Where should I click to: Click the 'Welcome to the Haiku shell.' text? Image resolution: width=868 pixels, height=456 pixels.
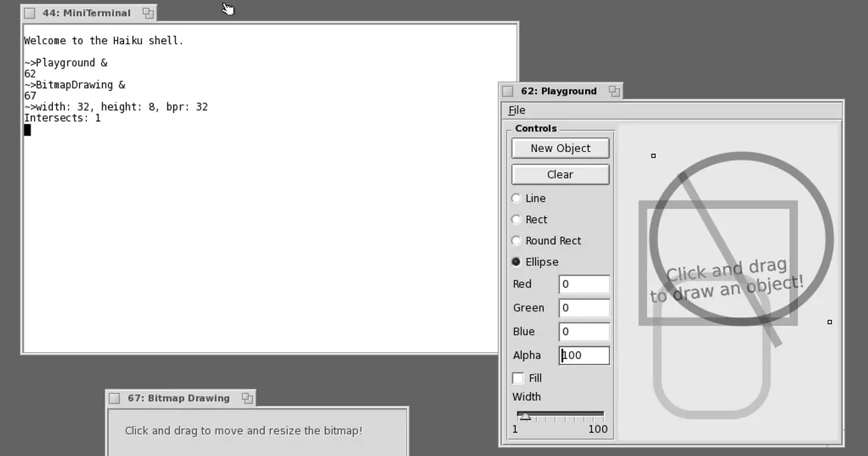coord(104,41)
